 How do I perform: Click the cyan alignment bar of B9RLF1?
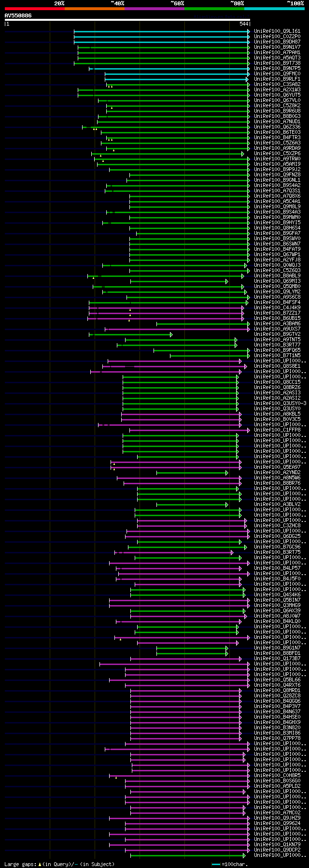(x=177, y=79)
